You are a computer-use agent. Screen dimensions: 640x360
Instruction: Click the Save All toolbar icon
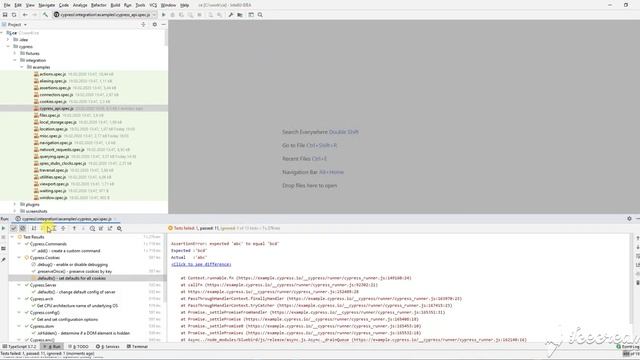(5, 15)
